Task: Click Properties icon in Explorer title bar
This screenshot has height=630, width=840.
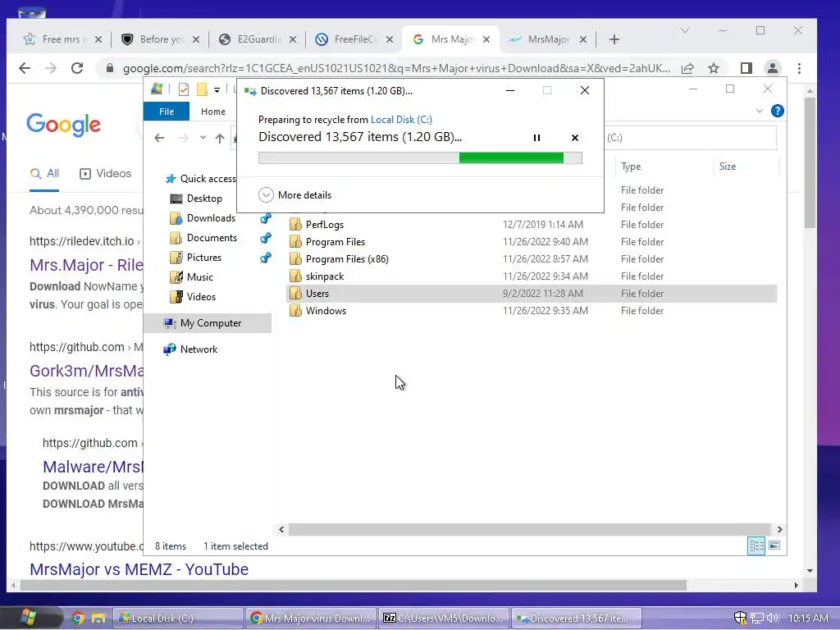Action: click(183, 89)
